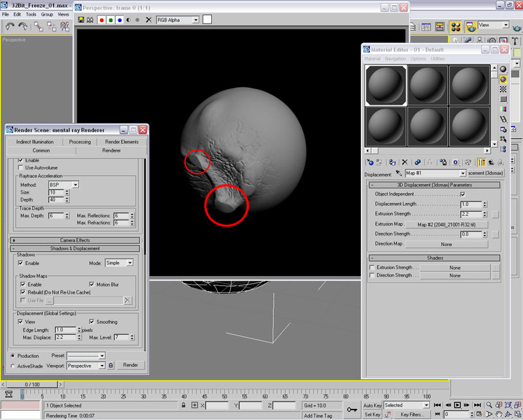Screen dimensions: 523x420
Task: Reset map to default X icon
Action: click(405, 162)
